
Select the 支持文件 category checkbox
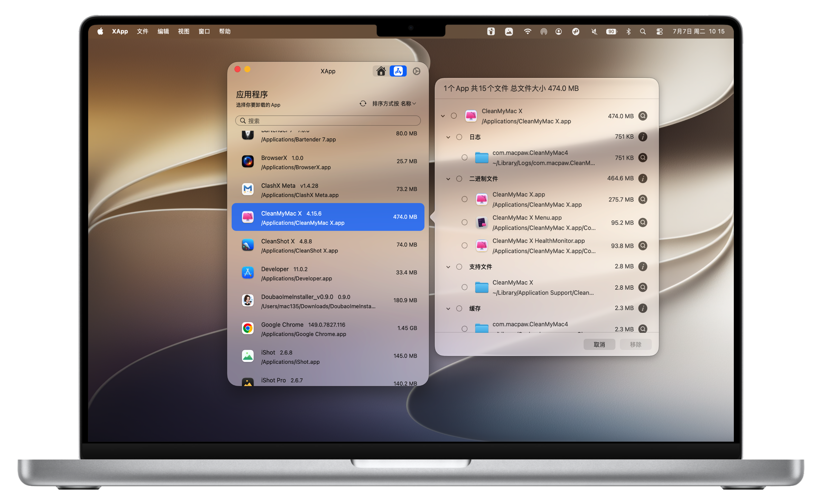[x=459, y=267]
